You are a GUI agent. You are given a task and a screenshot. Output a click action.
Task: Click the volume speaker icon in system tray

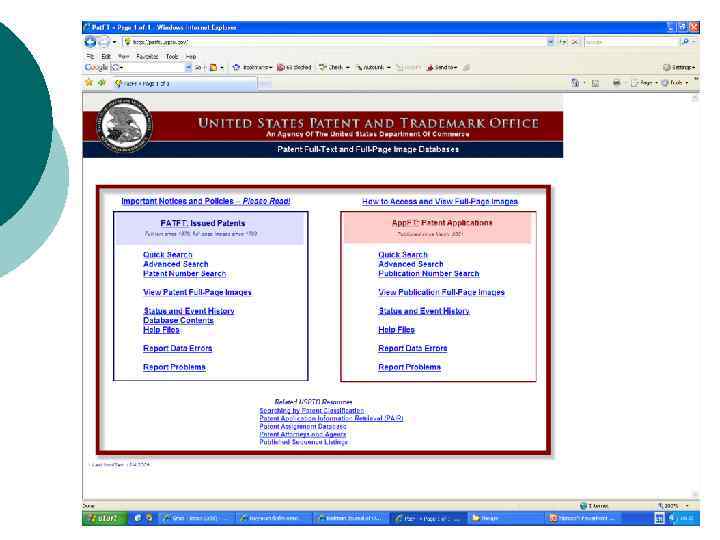[672, 518]
